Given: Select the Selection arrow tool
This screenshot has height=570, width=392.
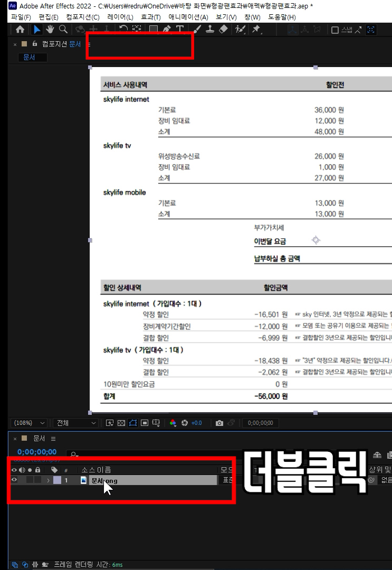Looking at the screenshot, I should click(37, 30).
